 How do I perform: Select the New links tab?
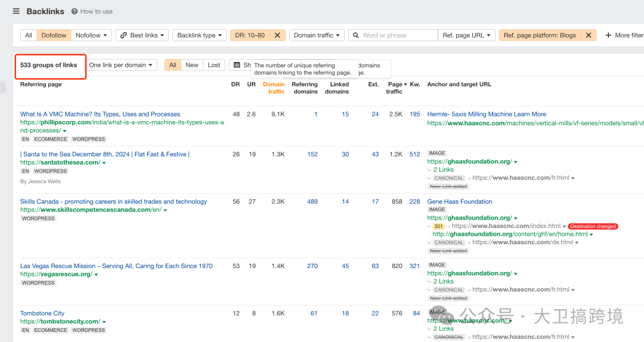pyautogui.click(x=192, y=65)
